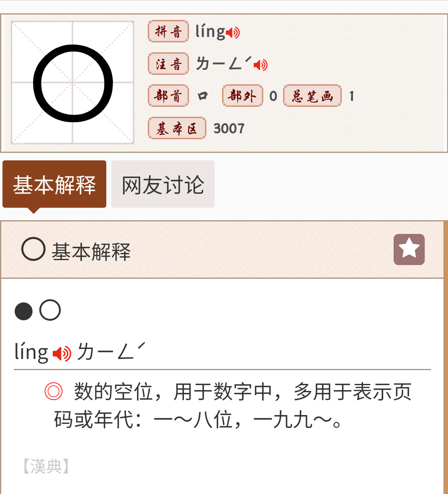Viewport: 448px width, 494px height.
Task: Play líng audio in the definition section
Action: click(x=62, y=354)
